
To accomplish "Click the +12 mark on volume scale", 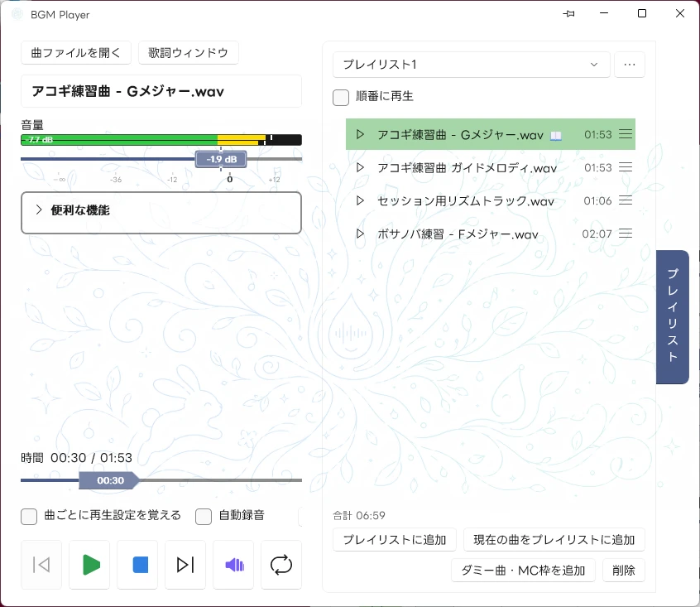I will click(x=274, y=180).
